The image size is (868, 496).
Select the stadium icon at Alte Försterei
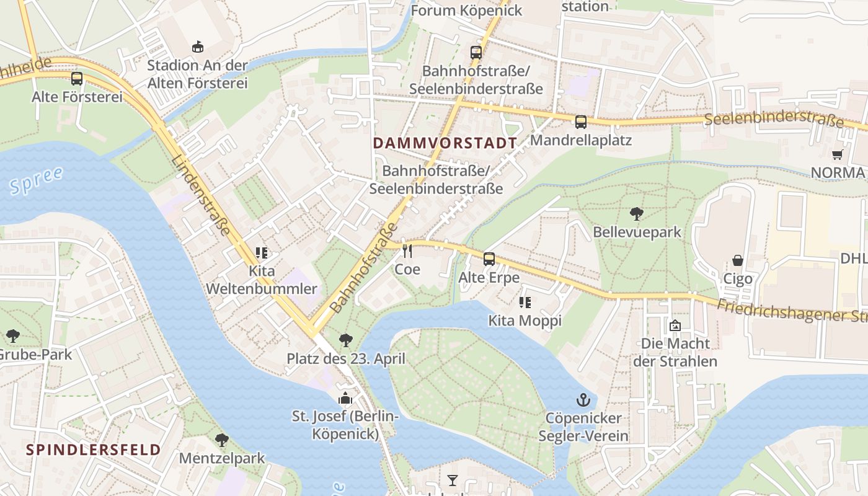[x=198, y=46]
